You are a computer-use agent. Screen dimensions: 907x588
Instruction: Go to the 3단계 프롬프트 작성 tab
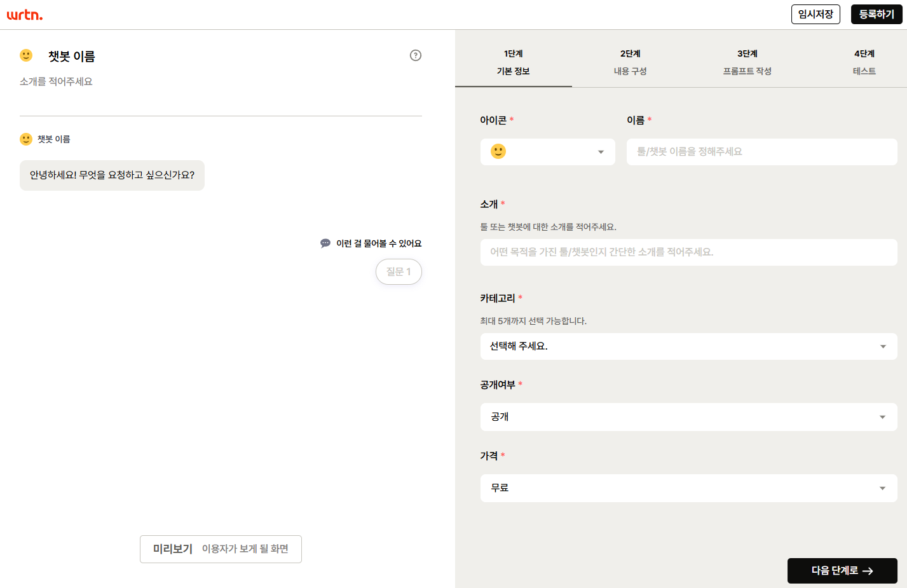click(747, 62)
